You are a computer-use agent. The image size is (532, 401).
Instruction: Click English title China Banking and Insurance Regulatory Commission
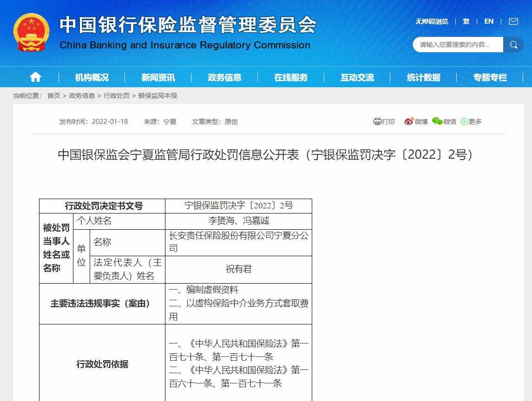(x=185, y=45)
